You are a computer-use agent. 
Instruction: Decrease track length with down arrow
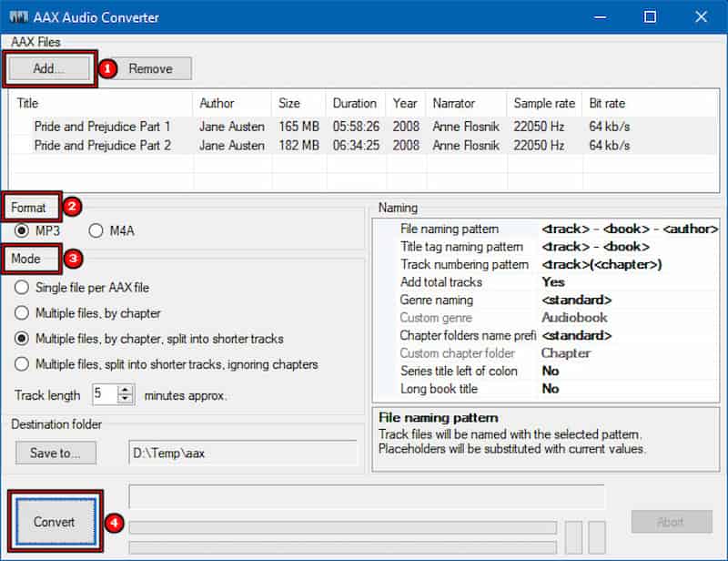[x=125, y=400]
